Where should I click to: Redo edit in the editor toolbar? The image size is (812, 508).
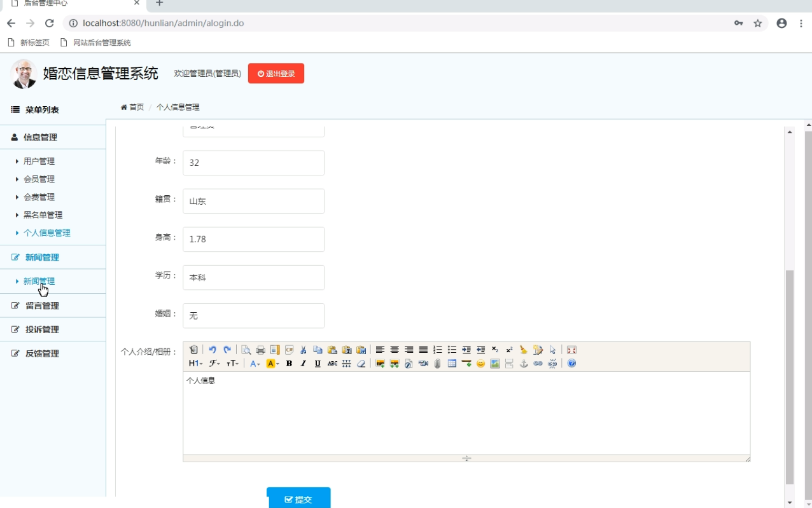(x=227, y=350)
